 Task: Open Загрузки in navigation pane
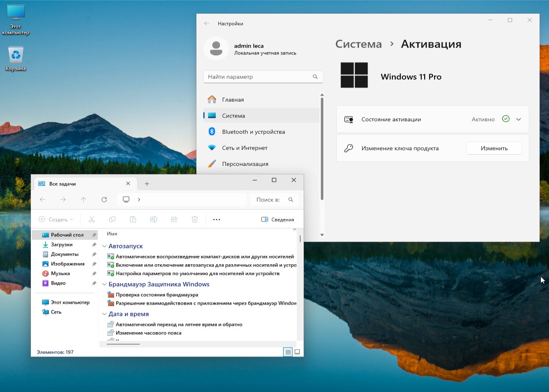coord(65,245)
